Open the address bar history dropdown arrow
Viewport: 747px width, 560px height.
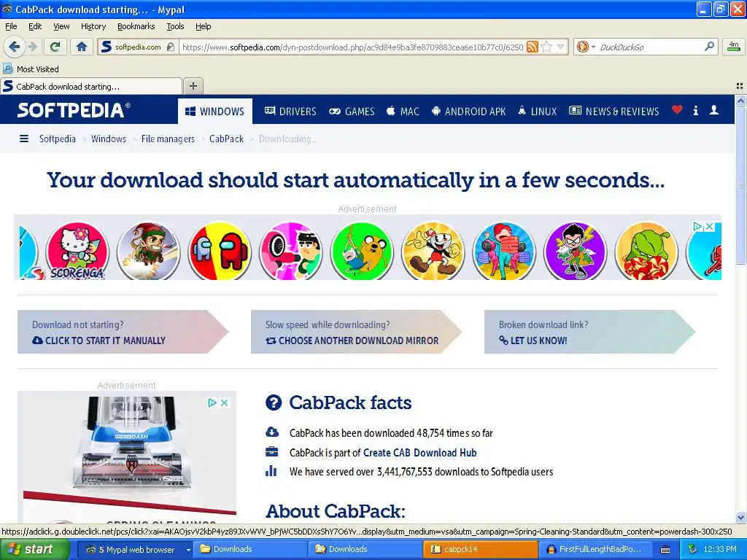pos(560,47)
